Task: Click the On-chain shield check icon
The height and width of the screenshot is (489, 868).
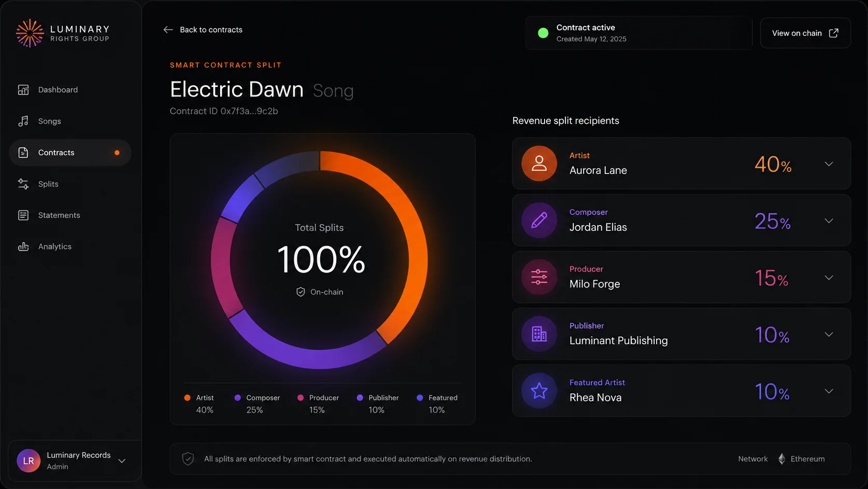Action: point(301,292)
